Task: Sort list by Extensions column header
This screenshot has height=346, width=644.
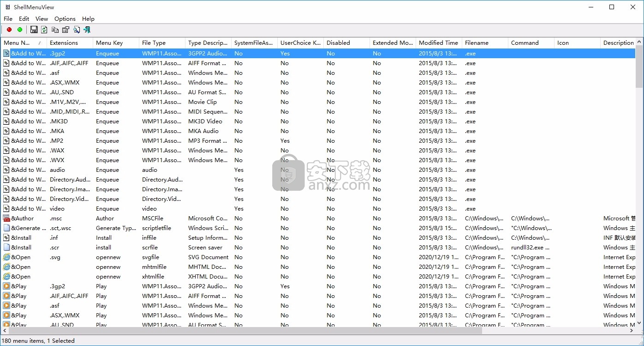Action: click(69, 42)
